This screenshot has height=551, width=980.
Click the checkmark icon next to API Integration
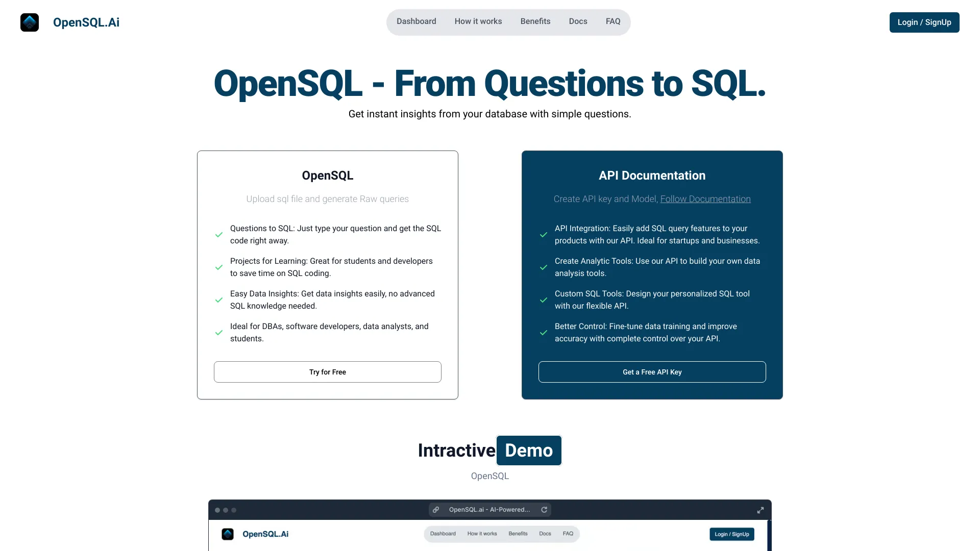pyautogui.click(x=543, y=235)
